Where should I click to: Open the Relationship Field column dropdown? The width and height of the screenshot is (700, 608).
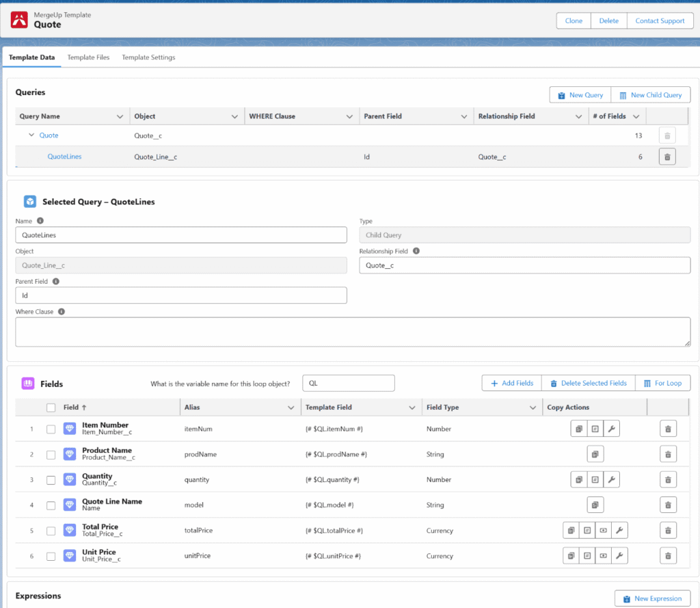578,116
